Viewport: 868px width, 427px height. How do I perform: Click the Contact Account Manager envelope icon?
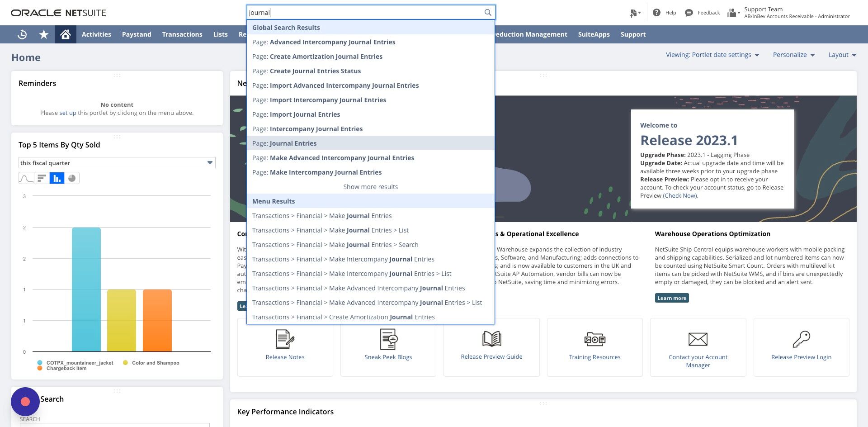tap(698, 339)
